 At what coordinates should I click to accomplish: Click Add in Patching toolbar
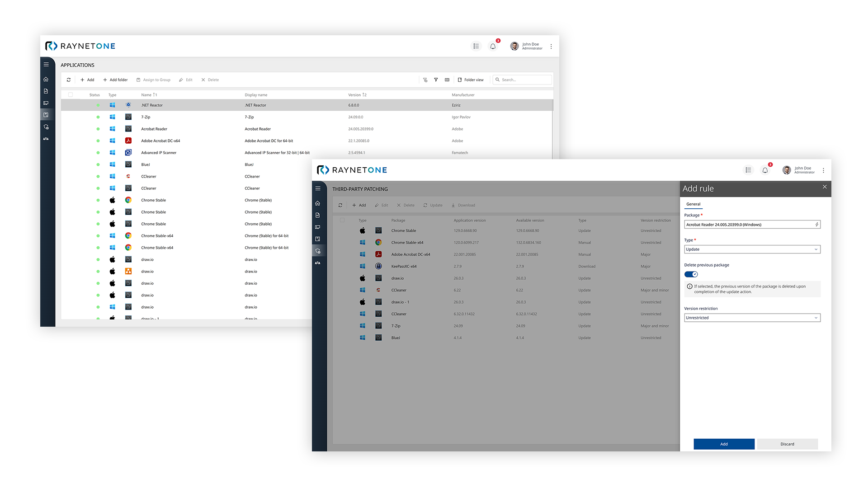pyautogui.click(x=359, y=205)
